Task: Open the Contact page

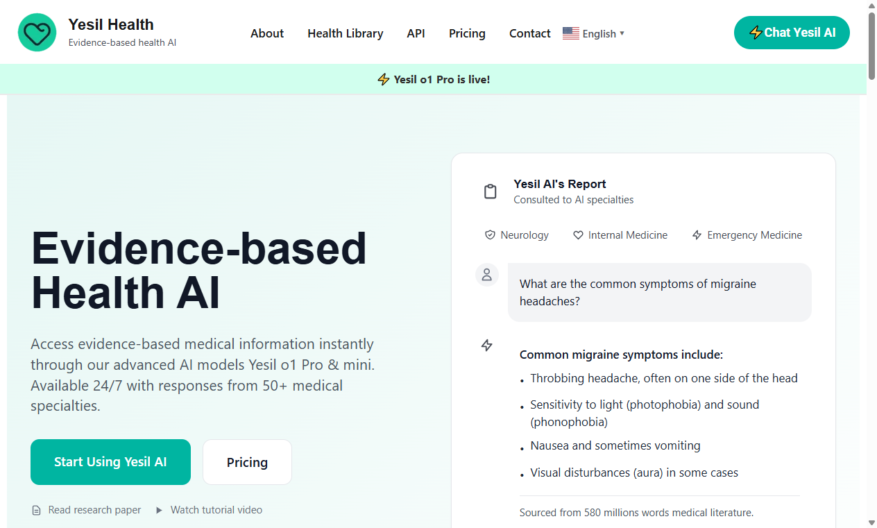Action: click(x=530, y=34)
